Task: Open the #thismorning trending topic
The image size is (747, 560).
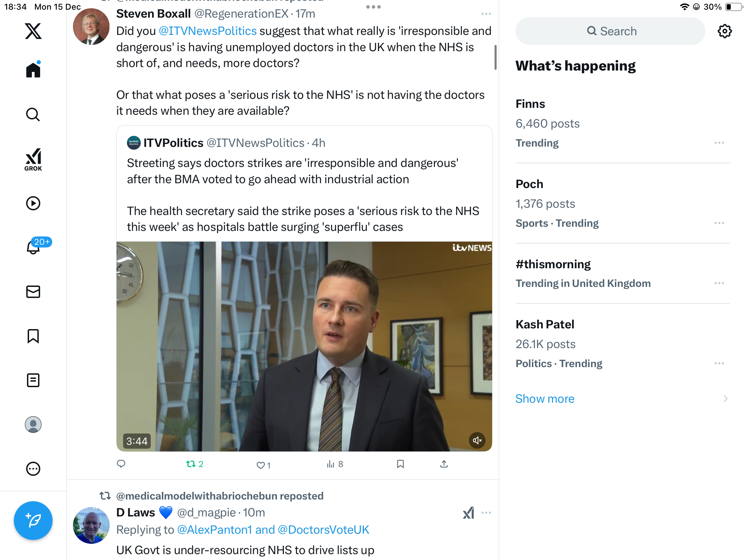Action: click(553, 264)
